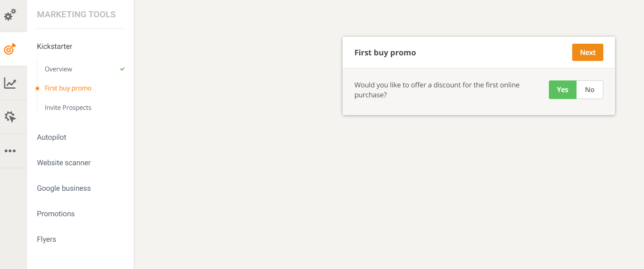
Task: Click the gear with cursor icon
Action: click(x=10, y=117)
